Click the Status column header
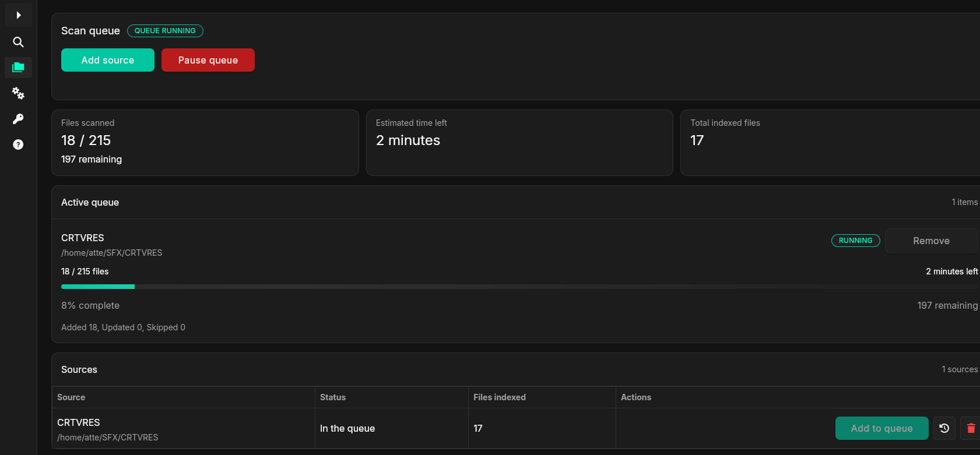 coord(333,397)
